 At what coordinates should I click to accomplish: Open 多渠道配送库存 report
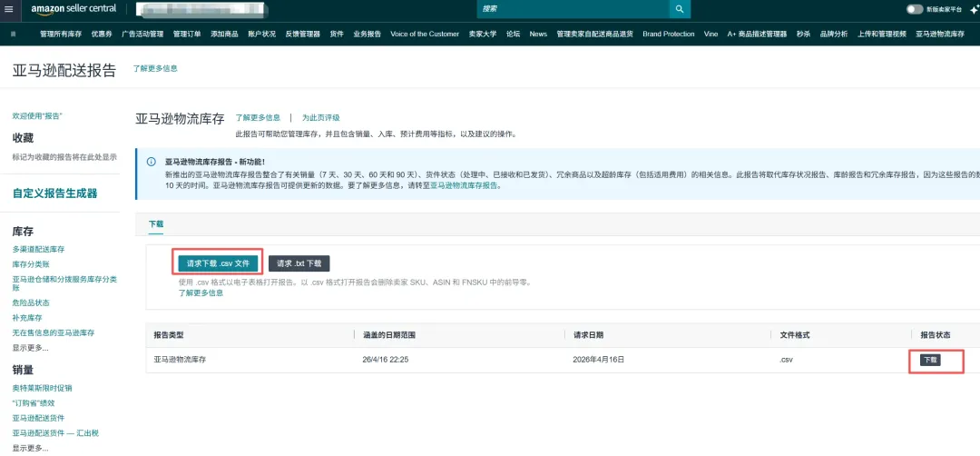click(39, 249)
